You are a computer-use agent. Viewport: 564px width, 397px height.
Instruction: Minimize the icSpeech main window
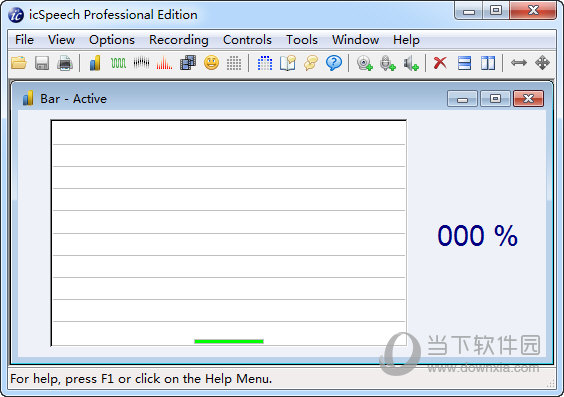469,11
